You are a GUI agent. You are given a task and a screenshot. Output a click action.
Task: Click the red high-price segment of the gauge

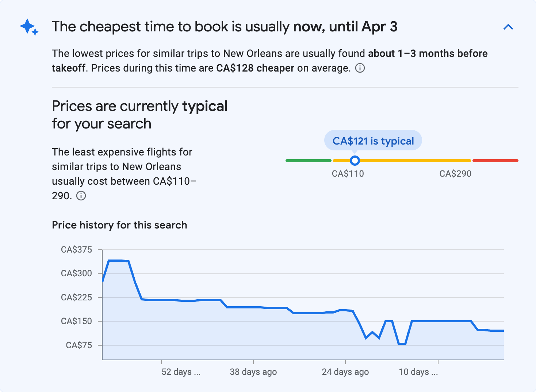495,160
